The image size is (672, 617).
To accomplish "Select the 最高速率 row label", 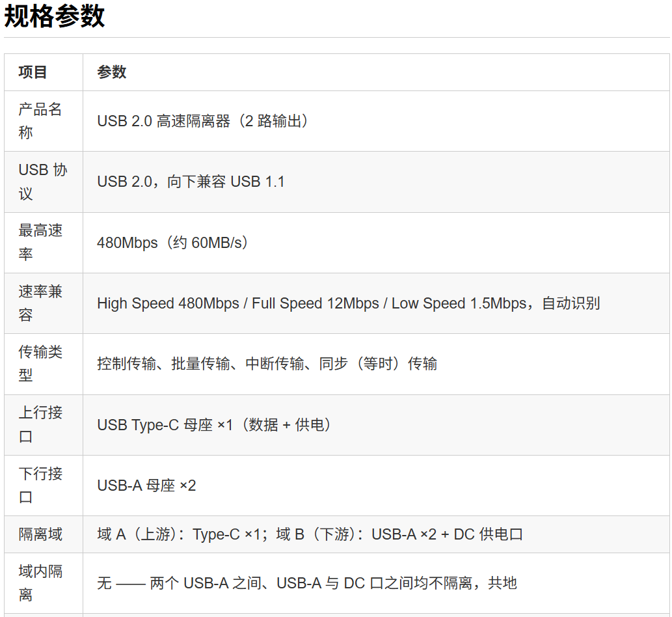I will tap(40, 242).
